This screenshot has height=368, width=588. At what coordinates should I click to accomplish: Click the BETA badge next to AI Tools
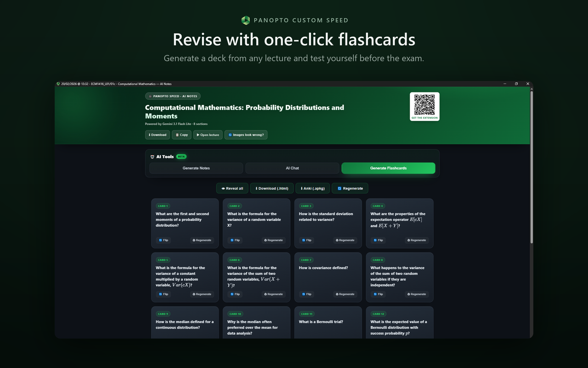[181, 156]
